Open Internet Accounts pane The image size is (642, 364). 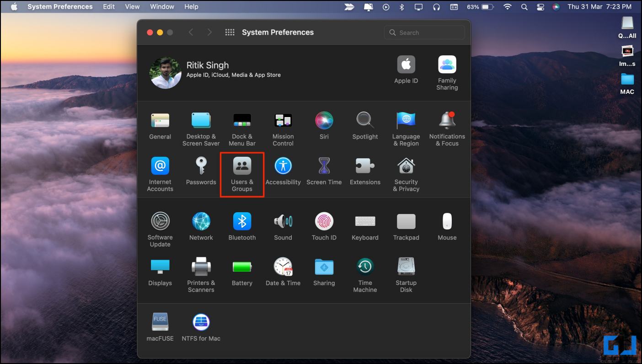(x=160, y=175)
